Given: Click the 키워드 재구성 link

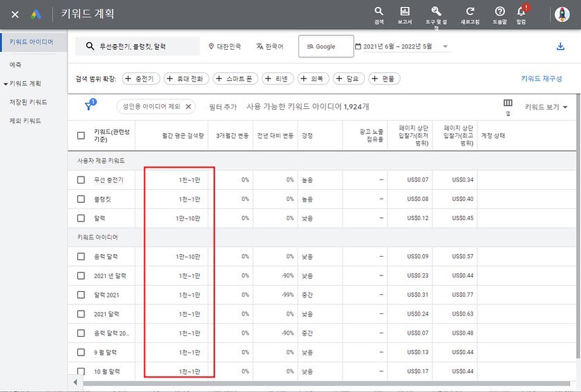Looking at the screenshot, I should pyautogui.click(x=542, y=79).
